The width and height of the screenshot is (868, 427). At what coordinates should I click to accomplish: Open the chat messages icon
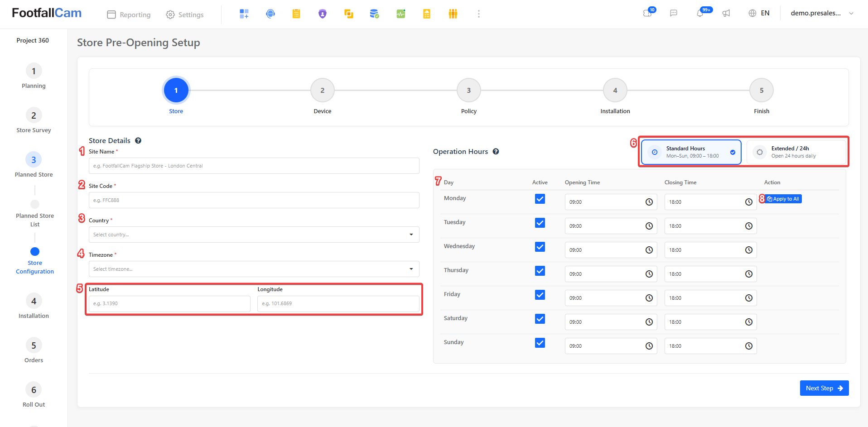tap(674, 13)
